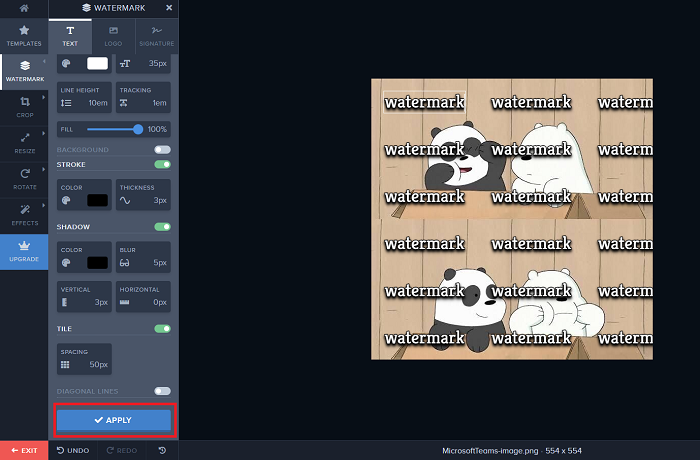This screenshot has height=460, width=700.
Task: Open the home icon
Action: pos(24,8)
